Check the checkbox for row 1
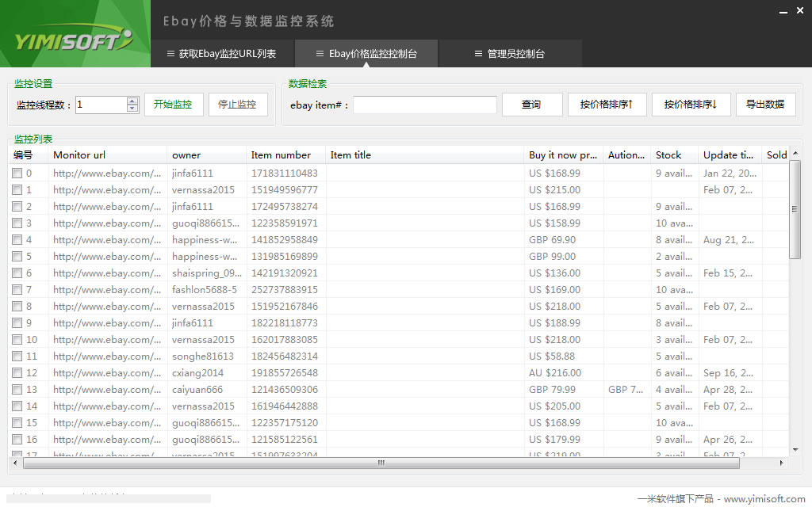 pyautogui.click(x=17, y=190)
